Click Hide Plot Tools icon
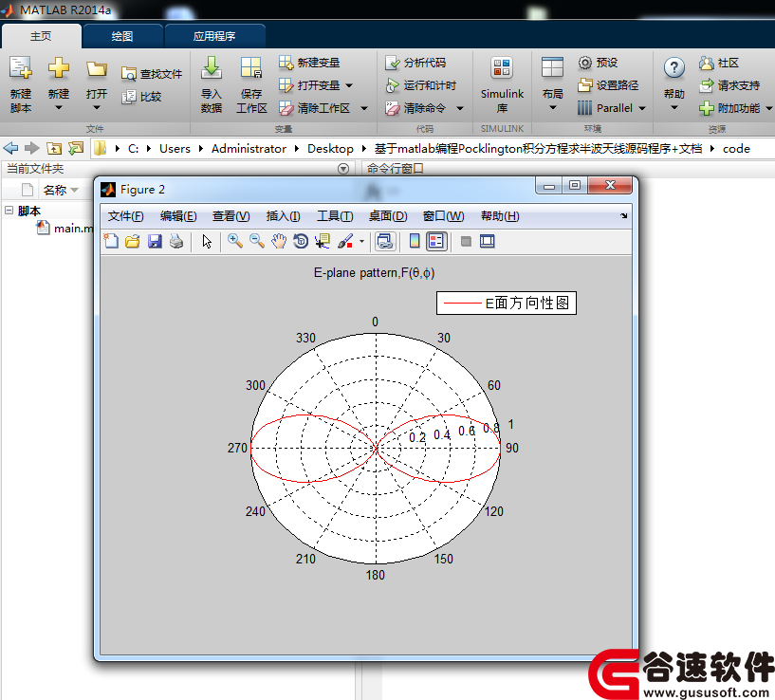 466,241
